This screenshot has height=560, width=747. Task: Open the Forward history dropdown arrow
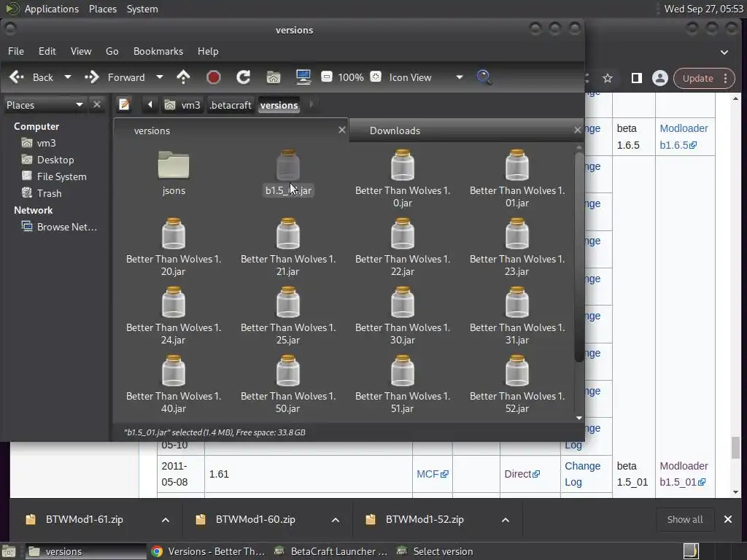pos(160,77)
